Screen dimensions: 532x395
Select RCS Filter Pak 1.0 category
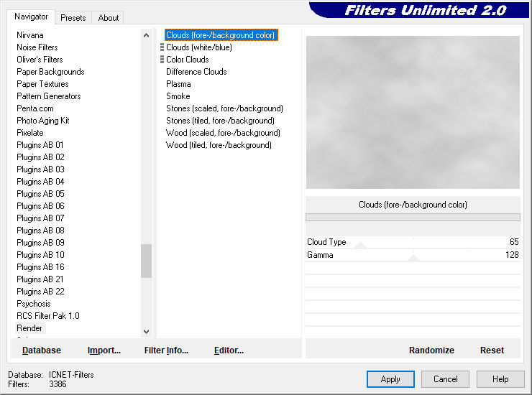point(48,316)
